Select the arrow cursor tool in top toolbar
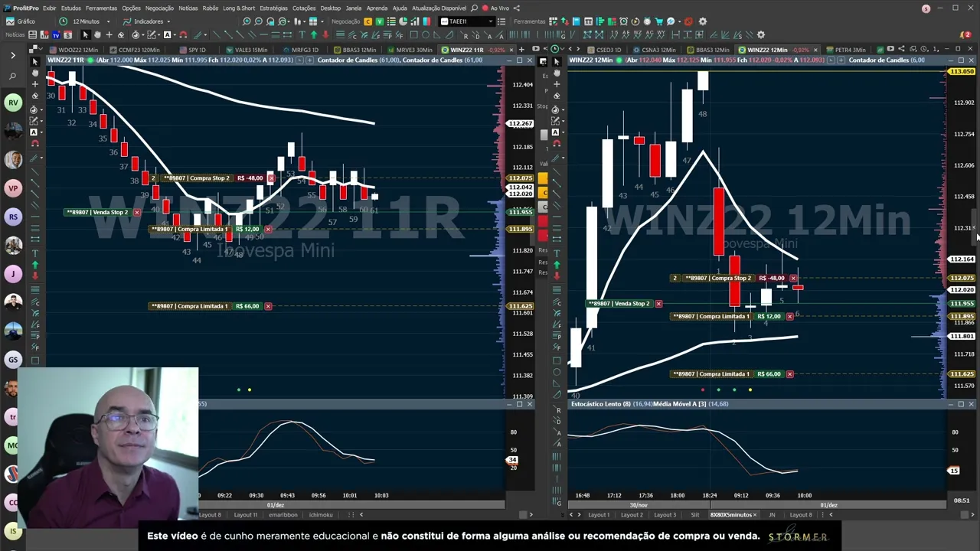Screen dimensions: 980x551 [85, 34]
